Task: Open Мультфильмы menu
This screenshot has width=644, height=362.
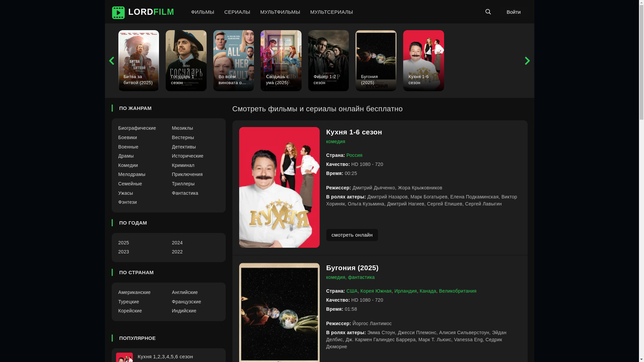Action: (280, 12)
